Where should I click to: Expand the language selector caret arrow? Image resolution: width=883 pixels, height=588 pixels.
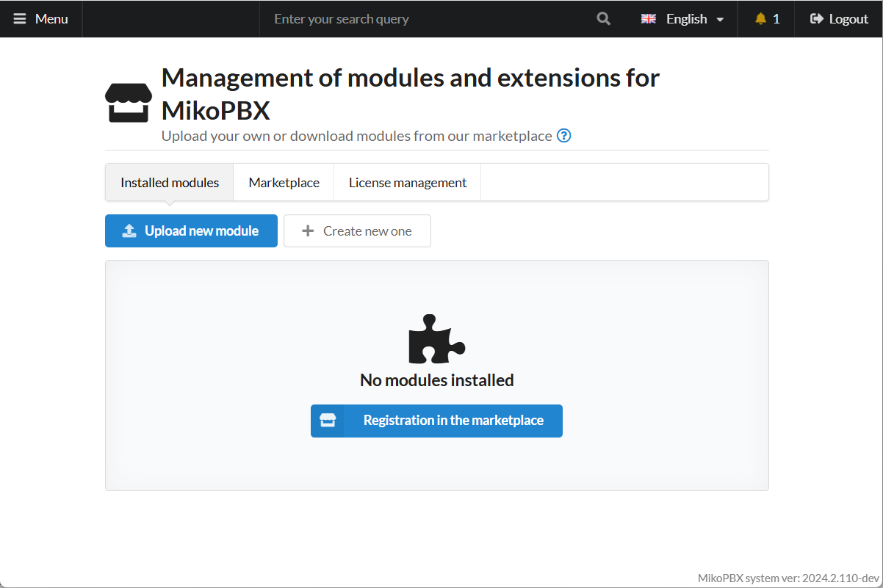720,20
